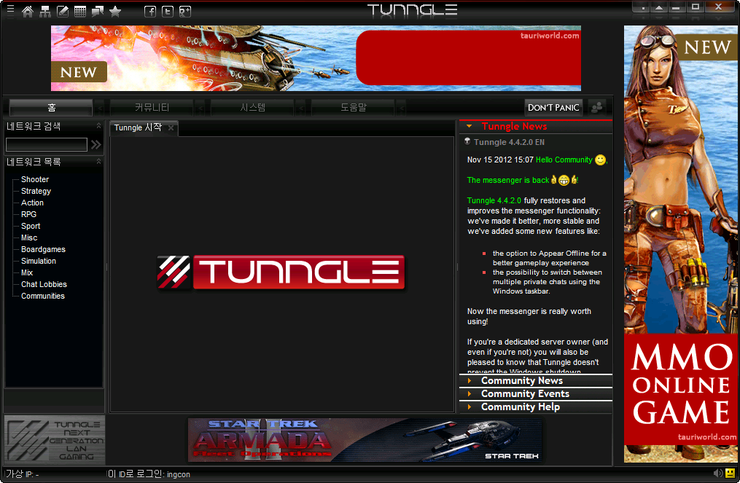Click the Tunngle 4.4.2.0 EN news heading

pos(509,142)
